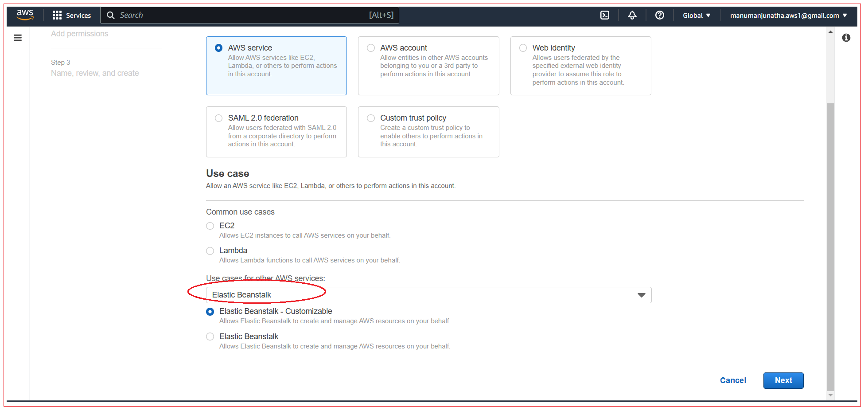
Task: Open the notifications bell
Action: pyautogui.click(x=632, y=15)
